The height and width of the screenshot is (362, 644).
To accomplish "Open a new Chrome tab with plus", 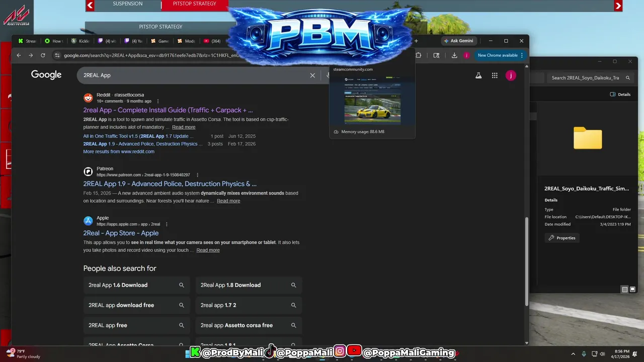I will (416, 41).
